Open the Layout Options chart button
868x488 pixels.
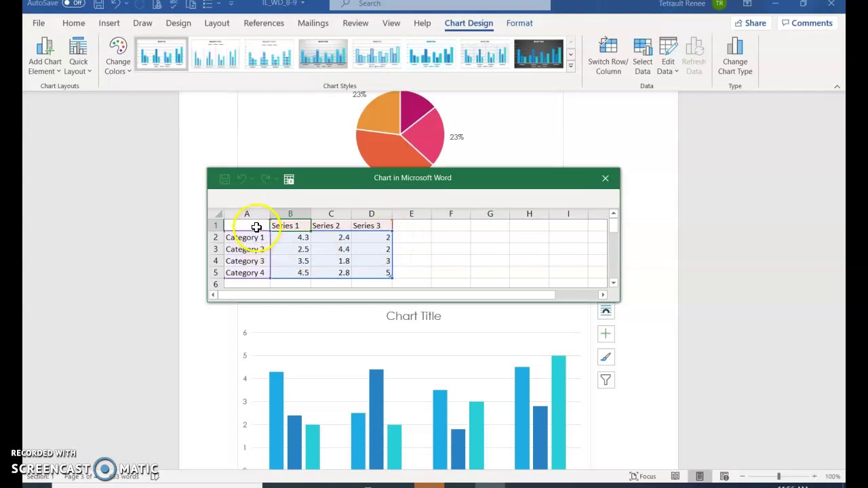[606, 310]
